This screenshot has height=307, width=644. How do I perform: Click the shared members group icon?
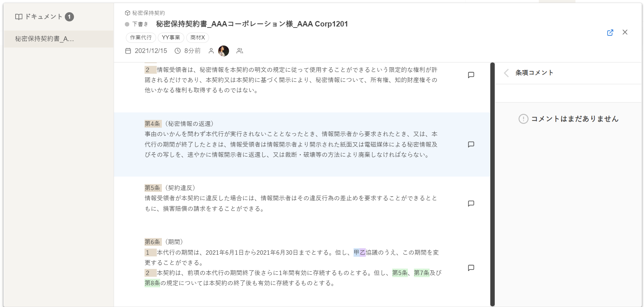coord(240,51)
